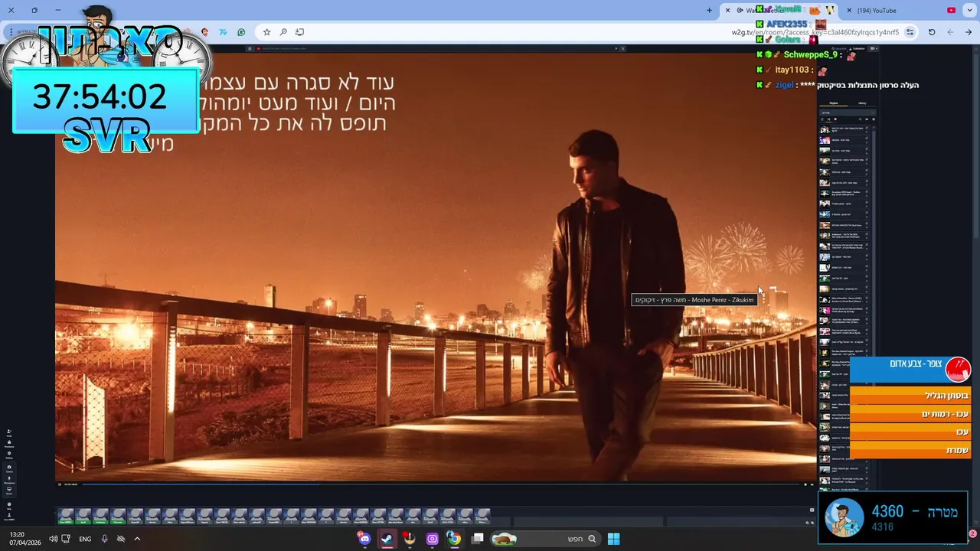Click the Windows Start button
Viewport: 980px width, 551px height.
[x=613, y=539]
